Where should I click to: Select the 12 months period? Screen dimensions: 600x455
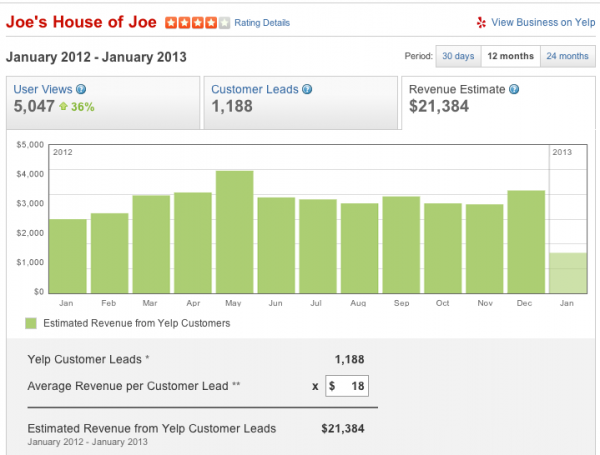coord(510,56)
